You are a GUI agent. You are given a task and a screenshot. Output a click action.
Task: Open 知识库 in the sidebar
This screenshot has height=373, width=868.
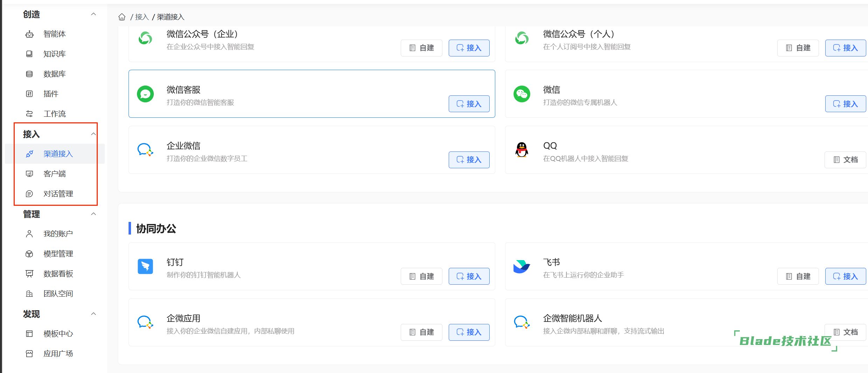(x=54, y=54)
